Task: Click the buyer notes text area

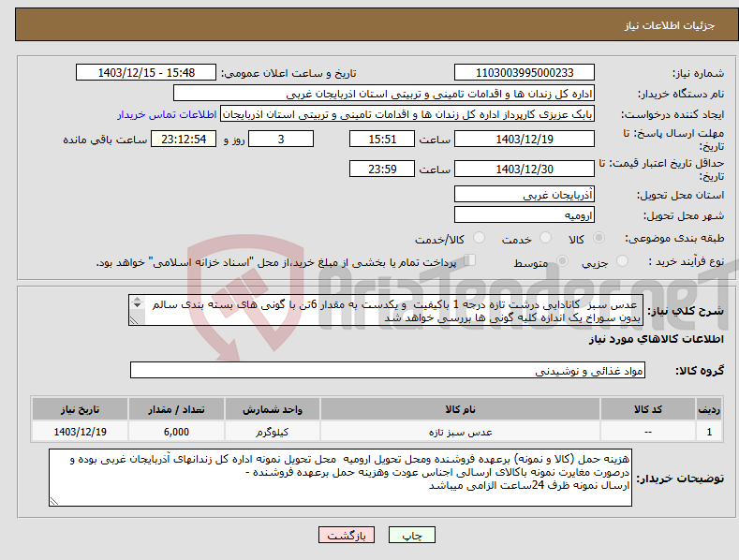Action: click(x=340, y=478)
